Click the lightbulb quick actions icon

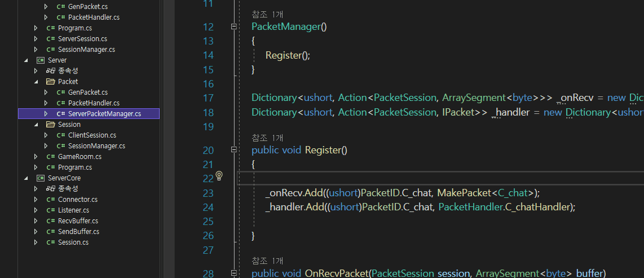tap(219, 176)
